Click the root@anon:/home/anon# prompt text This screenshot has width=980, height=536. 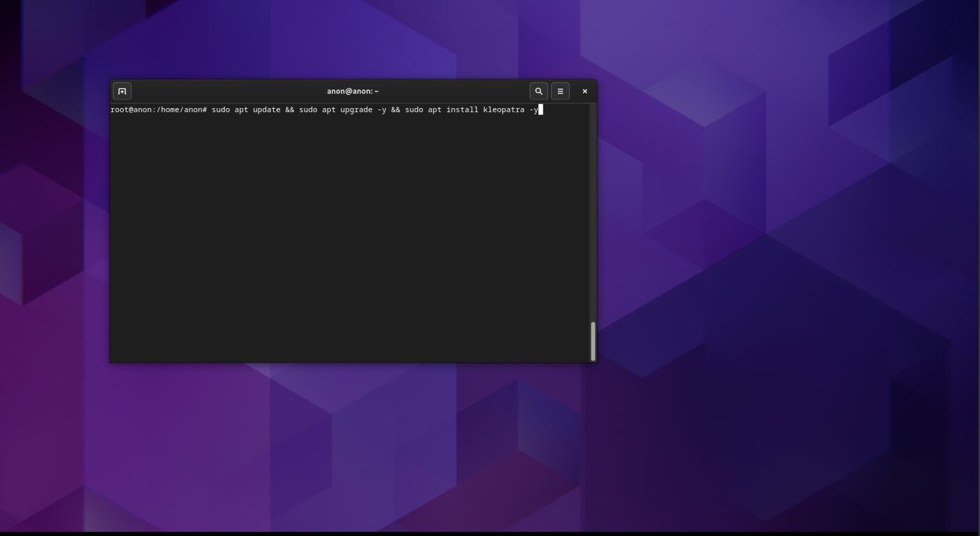point(159,110)
